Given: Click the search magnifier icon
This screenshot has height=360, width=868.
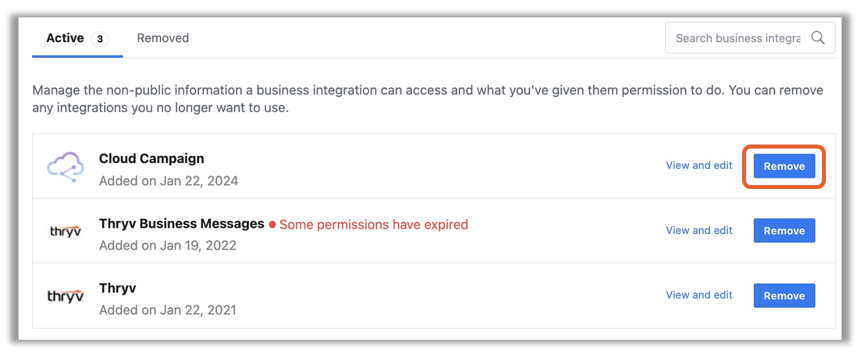Looking at the screenshot, I should [x=817, y=38].
